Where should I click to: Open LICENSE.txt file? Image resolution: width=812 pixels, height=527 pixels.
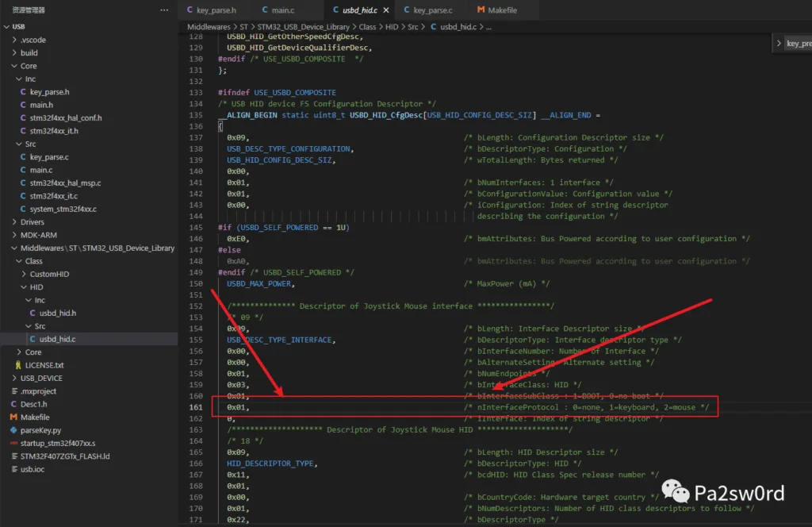(x=44, y=365)
